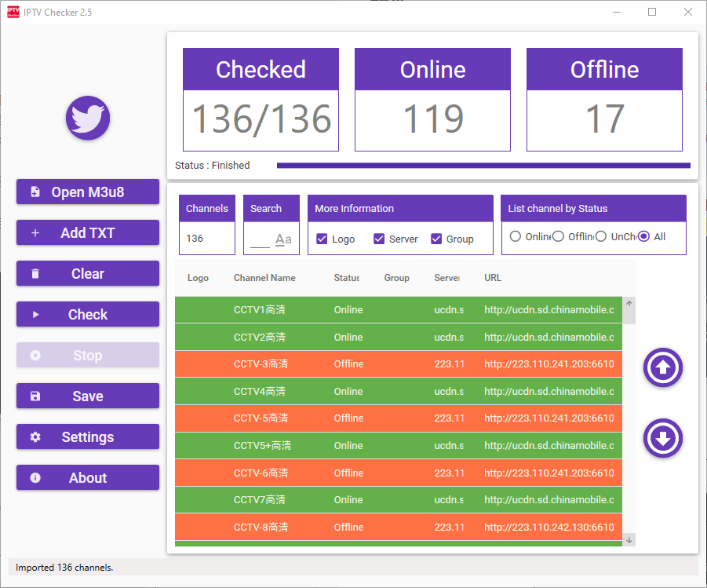
Task: Minimize the IPTV Checker window
Action: [617, 13]
